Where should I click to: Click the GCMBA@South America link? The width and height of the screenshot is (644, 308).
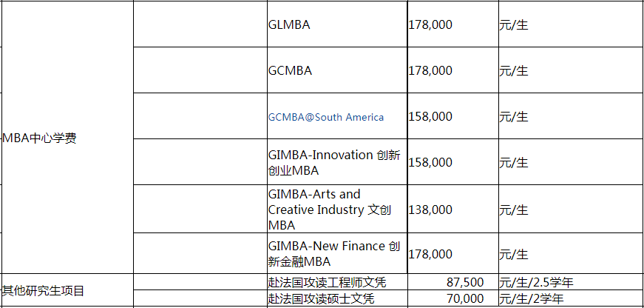325,117
